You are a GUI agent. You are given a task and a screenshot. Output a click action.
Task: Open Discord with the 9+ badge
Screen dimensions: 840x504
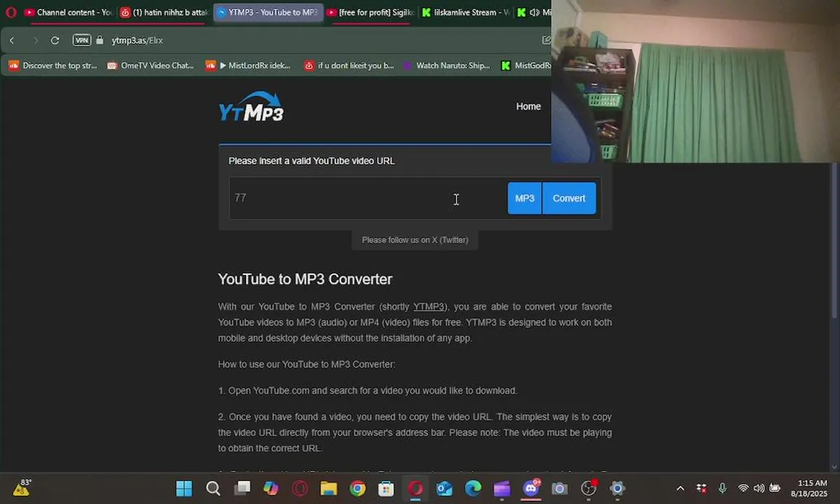pos(531,488)
